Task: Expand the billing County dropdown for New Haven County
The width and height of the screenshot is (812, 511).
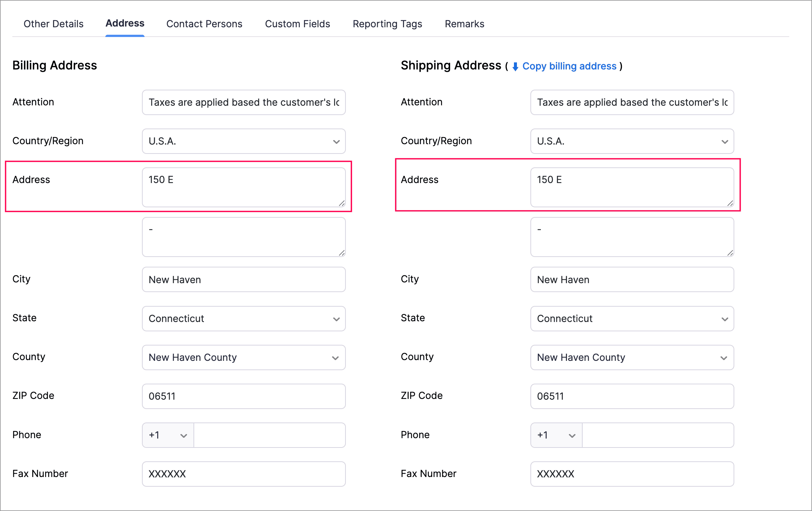Action: [336, 357]
